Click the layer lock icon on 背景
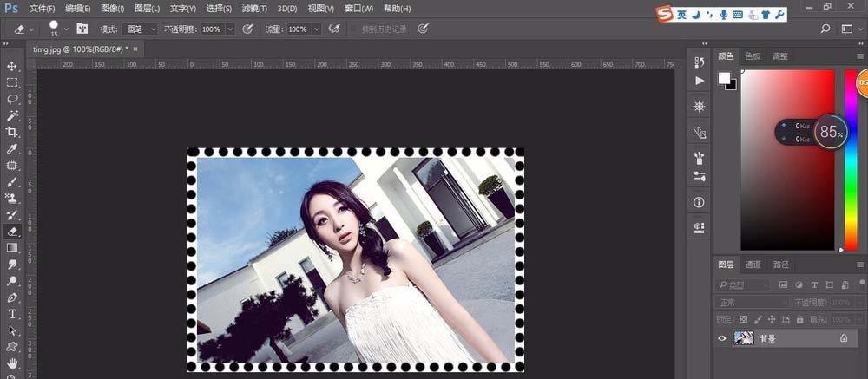The image size is (868, 379). pos(843,339)
